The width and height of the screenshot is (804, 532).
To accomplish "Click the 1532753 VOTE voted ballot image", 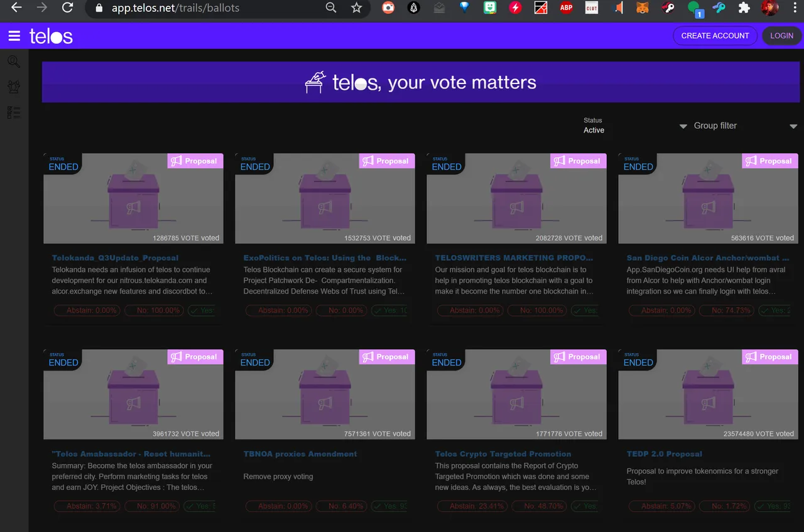I will (325, 198).
